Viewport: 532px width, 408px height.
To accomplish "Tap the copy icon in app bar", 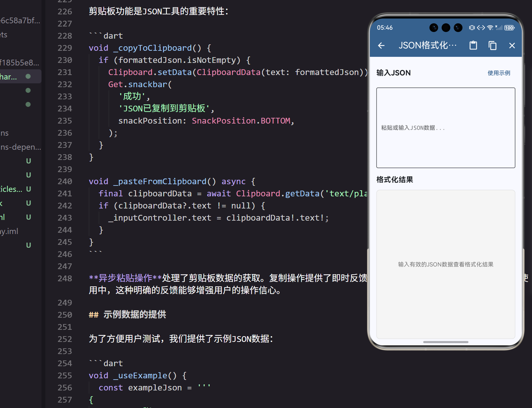I will click(492, 46).
